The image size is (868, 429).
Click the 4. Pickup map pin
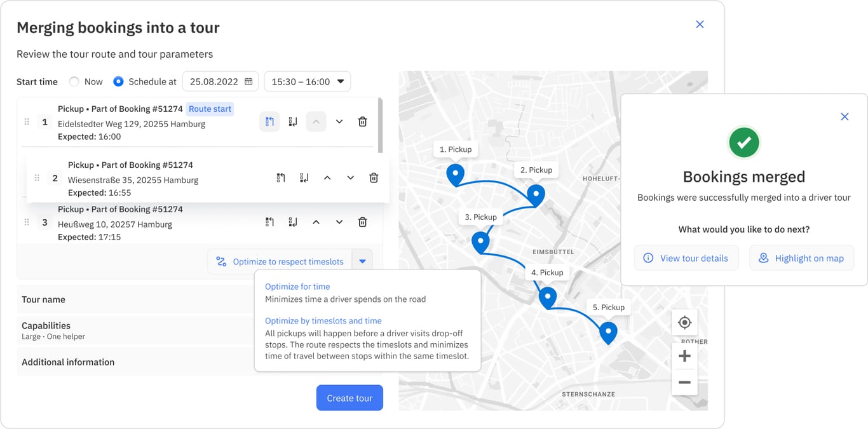coord(547,297)
